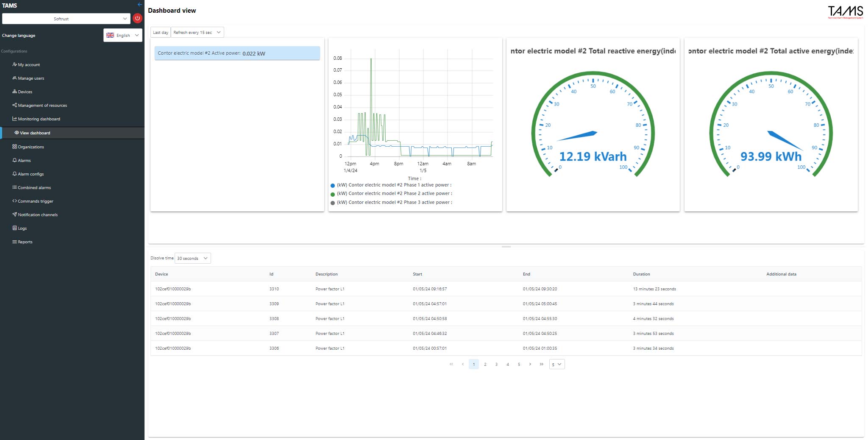The height and width of the screenshot is (440, 868).
Task: Click the Total active energy gauge needle
Action: 785,140
